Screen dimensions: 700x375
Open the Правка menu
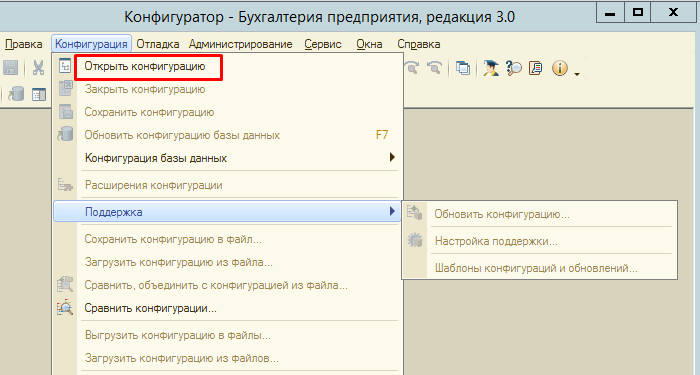tap(24, 44)
